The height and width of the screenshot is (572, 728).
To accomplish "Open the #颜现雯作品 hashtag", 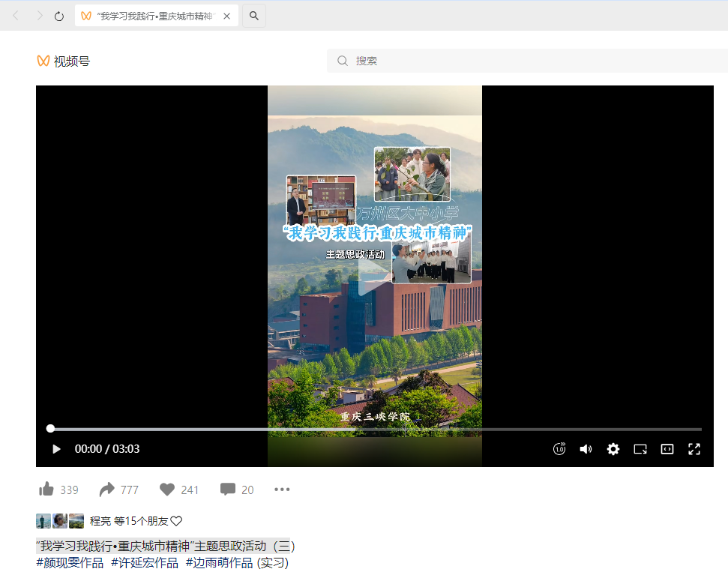I will pyautogui.click(x=70, y=563).
